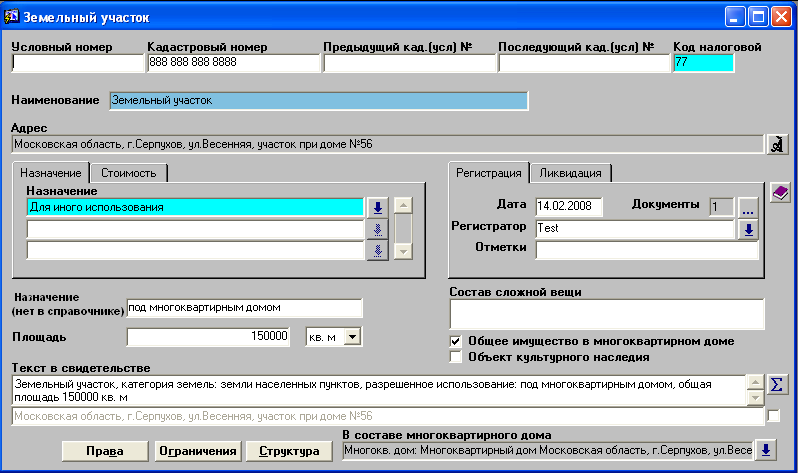Close the Земельный участок window
Viewport: 798px width, 473px height.
781,17
